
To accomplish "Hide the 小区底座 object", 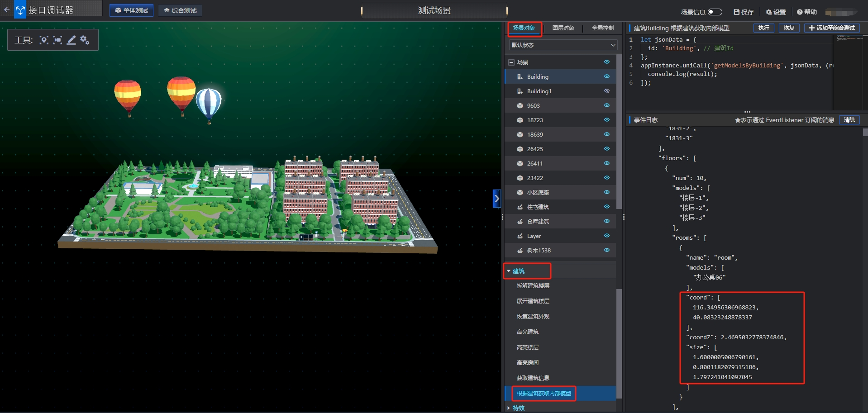I will pos(606,192).
